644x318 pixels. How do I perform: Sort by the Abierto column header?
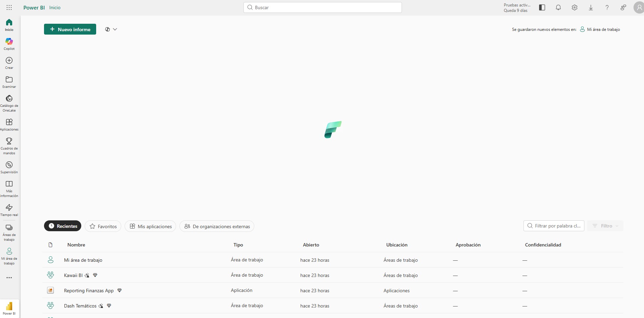click(x=311, y=245)
